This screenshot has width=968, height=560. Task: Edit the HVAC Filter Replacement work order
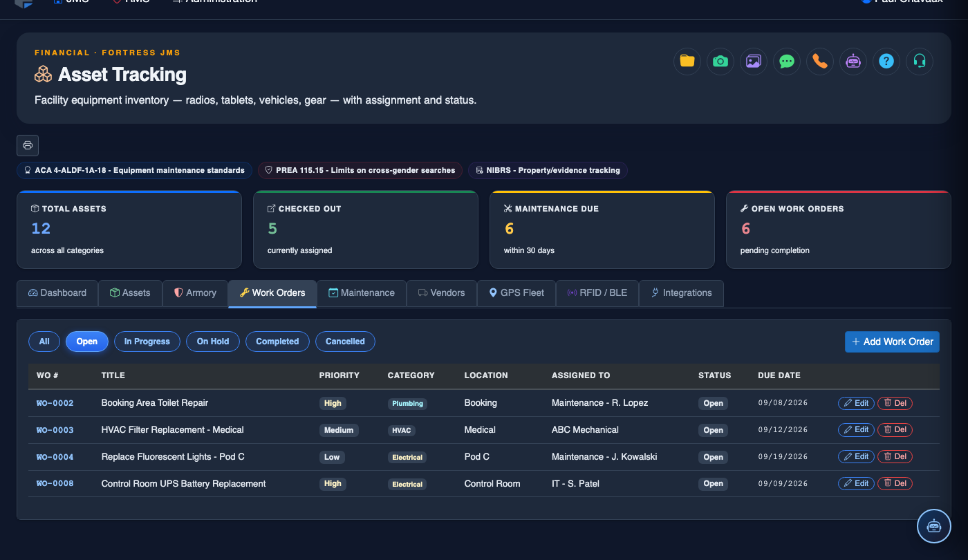click(856, 430)
